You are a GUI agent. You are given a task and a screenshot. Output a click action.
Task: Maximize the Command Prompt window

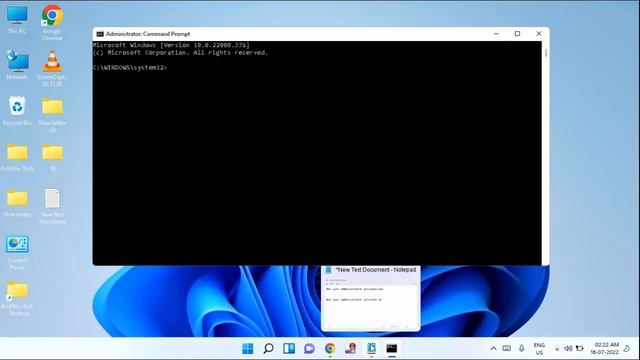pos(517,34)
